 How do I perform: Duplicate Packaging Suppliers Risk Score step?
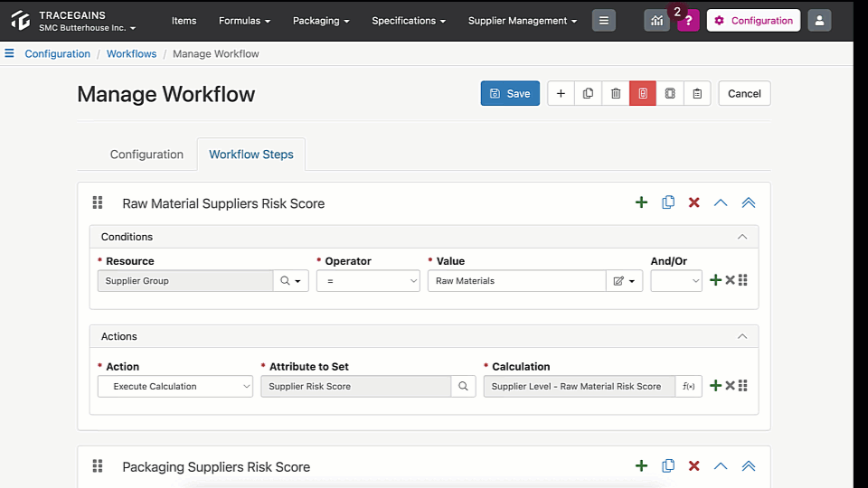tap(668, 466)
